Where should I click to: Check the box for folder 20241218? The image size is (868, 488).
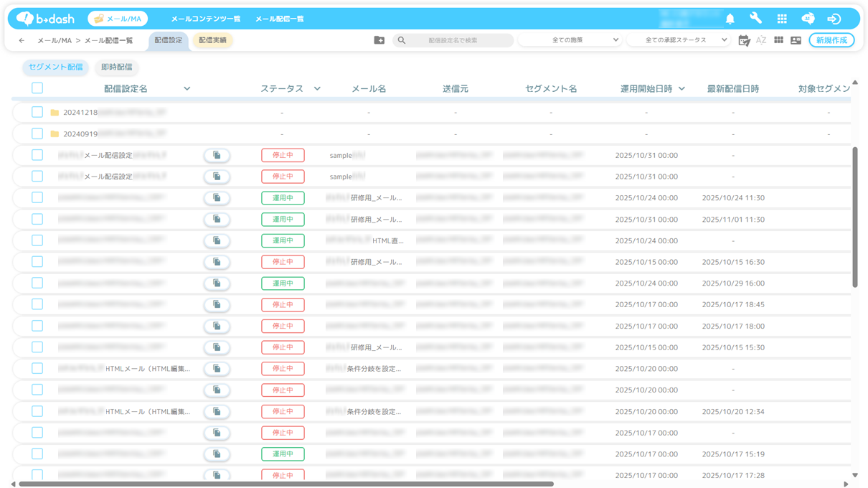[x=37, y=112]
